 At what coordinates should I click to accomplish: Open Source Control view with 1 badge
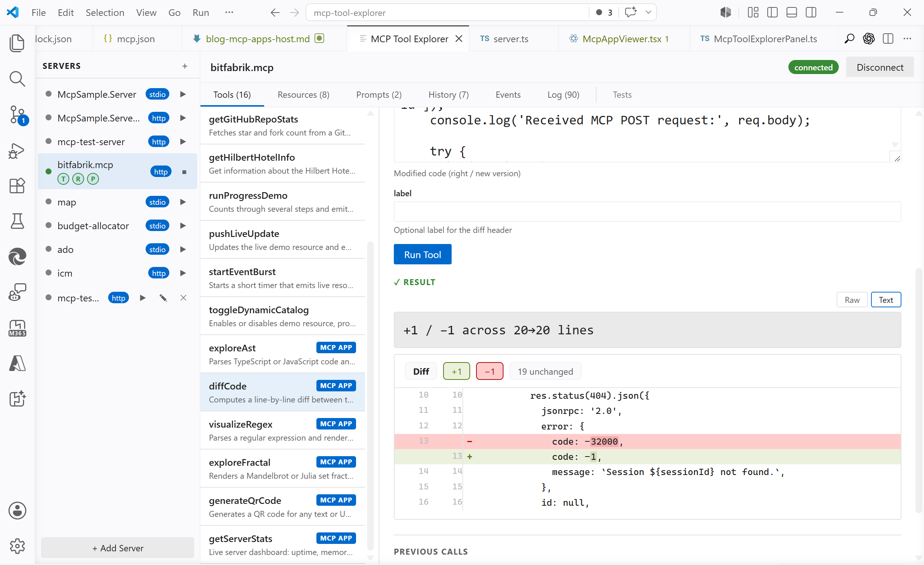click(17, 115)
